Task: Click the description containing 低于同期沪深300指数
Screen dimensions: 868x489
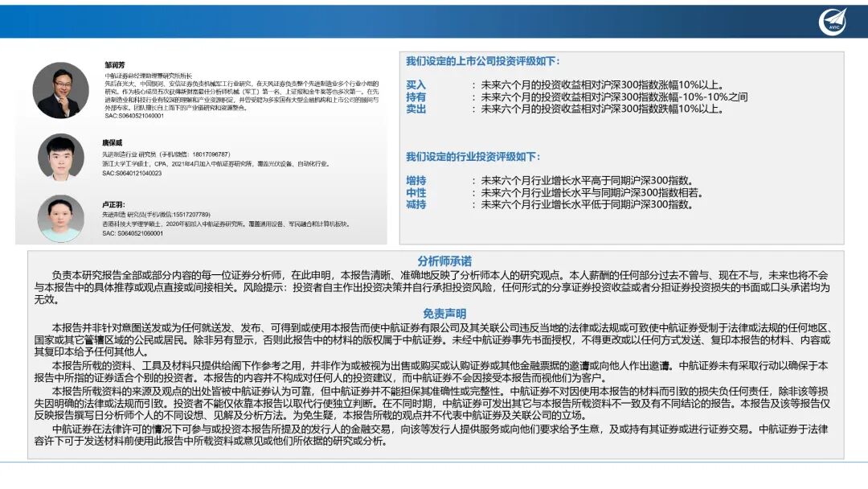Action: tap(587, 204)
